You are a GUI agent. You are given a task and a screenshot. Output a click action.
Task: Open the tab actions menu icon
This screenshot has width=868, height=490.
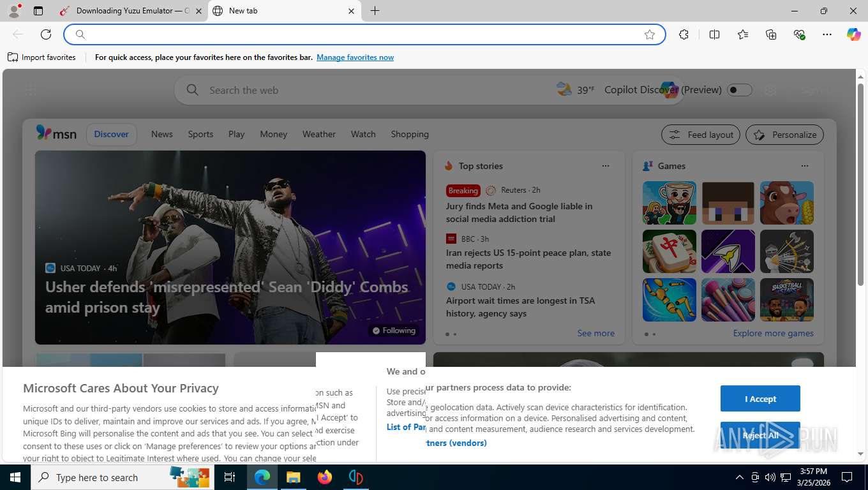[38, 11]
